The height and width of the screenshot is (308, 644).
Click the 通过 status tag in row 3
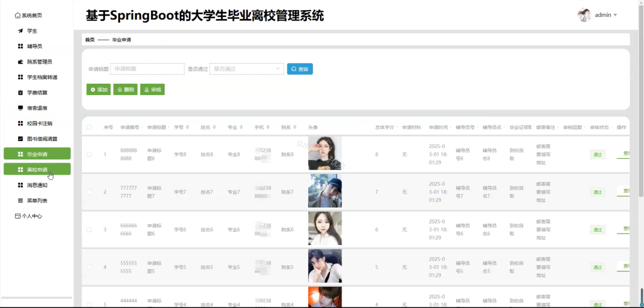[597, 229]
